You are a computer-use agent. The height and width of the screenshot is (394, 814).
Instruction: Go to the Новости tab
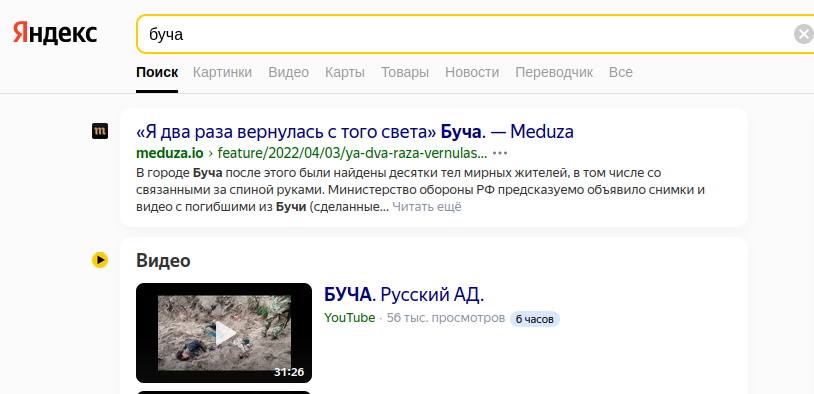coord(472,72)
